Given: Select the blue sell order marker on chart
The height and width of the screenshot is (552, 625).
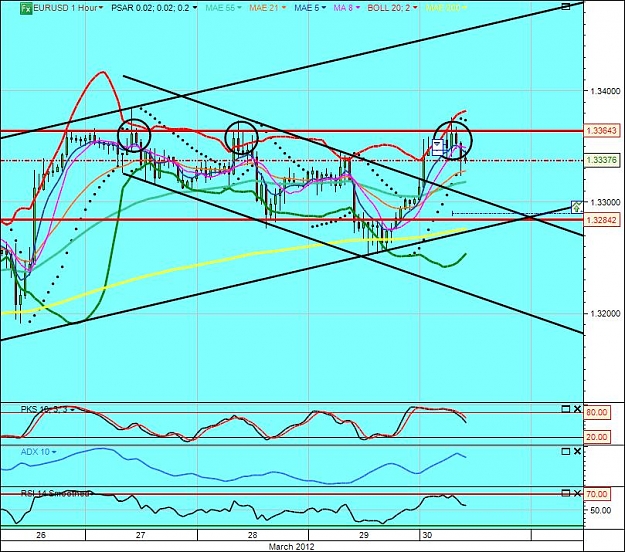Looking at the screenshot, I should coord(438,147).
